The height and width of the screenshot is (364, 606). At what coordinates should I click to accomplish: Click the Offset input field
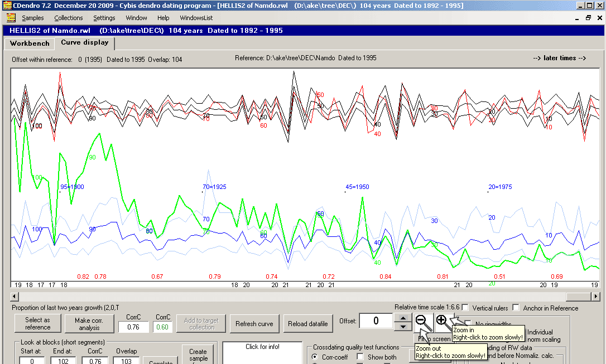[x=376, y=321]
